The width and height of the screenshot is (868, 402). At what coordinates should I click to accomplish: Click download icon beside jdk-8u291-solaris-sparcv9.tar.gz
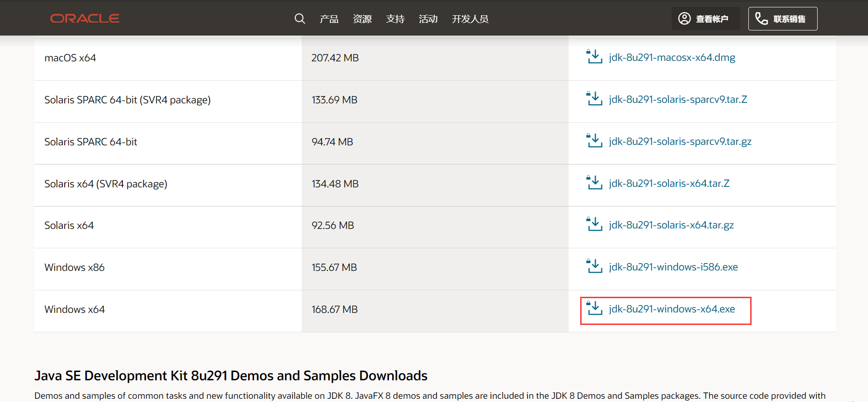click(594, 141)
